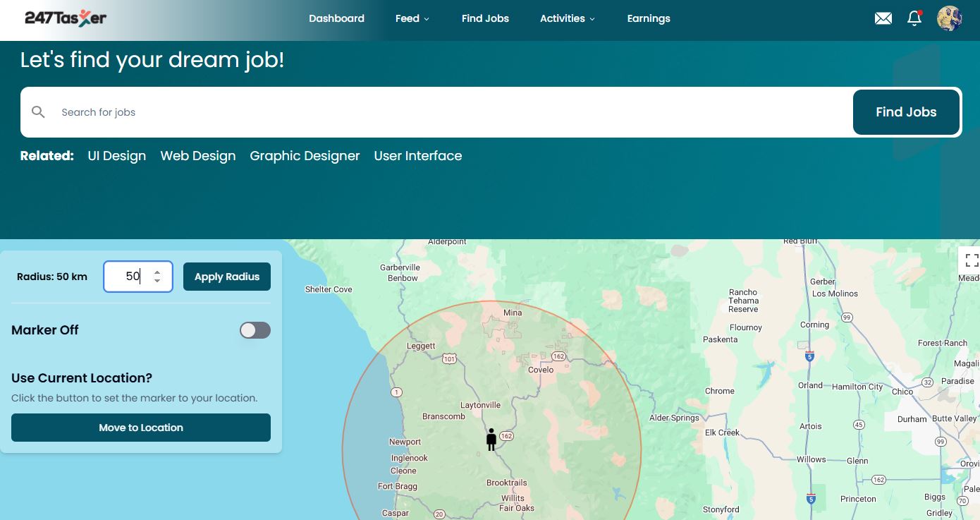Open Find Jobs in the navigation bar
The height and width of the screenshot is (520, 980).
(x=485, y=18)
